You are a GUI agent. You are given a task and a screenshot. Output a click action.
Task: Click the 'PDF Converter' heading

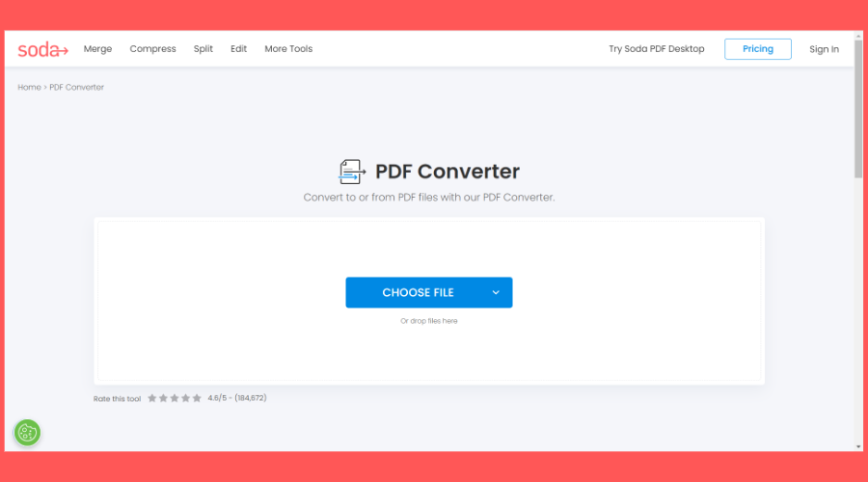point(448,172)
